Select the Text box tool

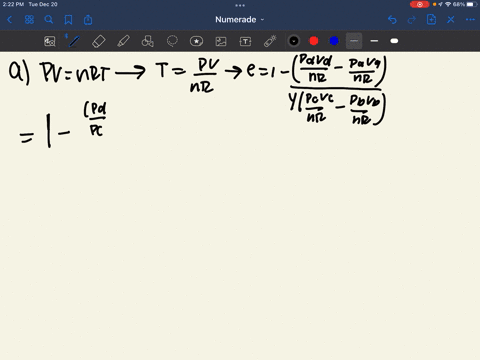click(x=245, y=41)
